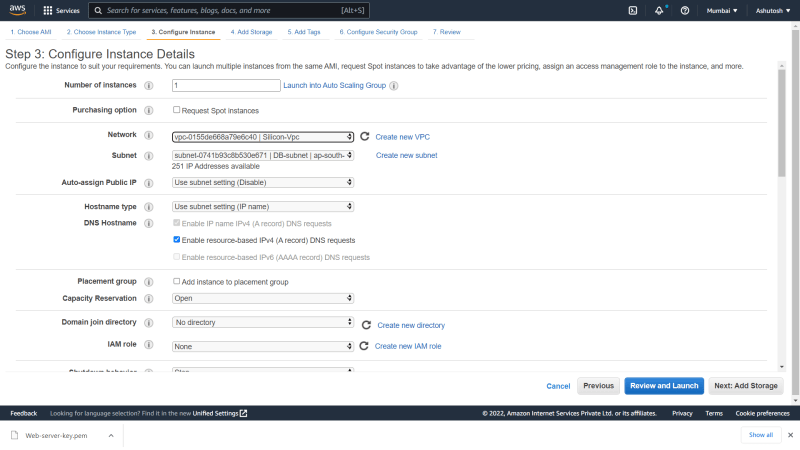Click Create new VPC link
Image resolution: width=800 pixels, height=450 pixels.
coord(403,137)
